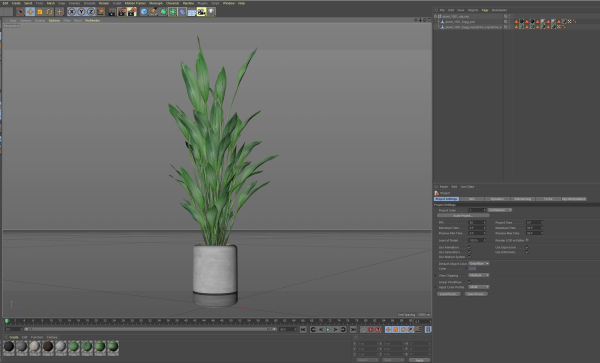Add a Light object from toolbar

click(x=211, y=12)
